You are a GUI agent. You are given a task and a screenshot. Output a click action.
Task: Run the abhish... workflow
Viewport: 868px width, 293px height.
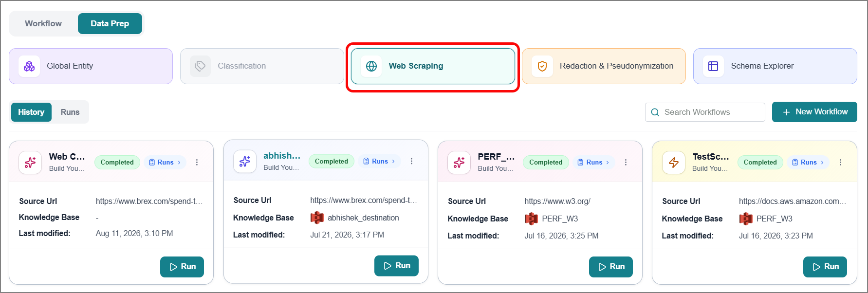[x=396, y=266]
